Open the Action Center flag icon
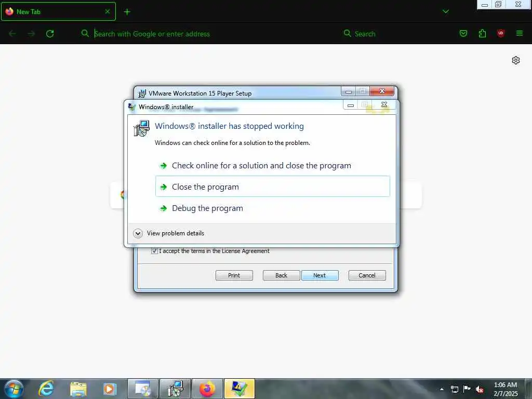 (x=467, y=389)
